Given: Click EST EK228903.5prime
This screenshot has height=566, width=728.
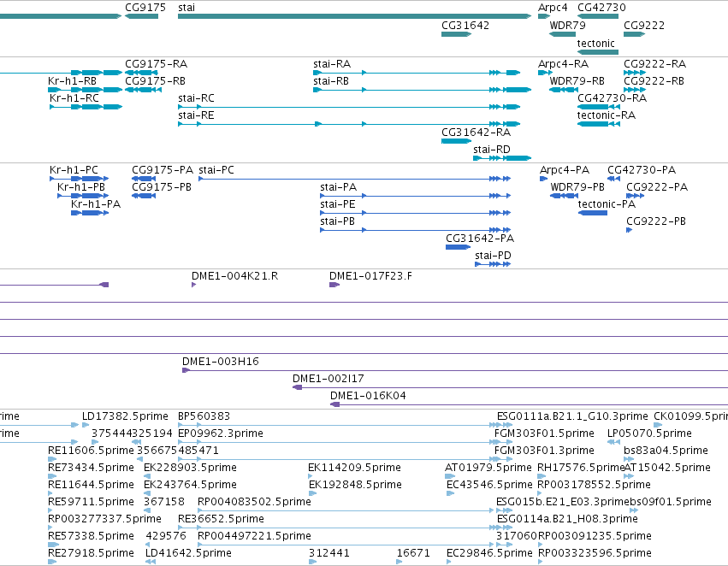Looking at the screenshot, I should 147,476.
